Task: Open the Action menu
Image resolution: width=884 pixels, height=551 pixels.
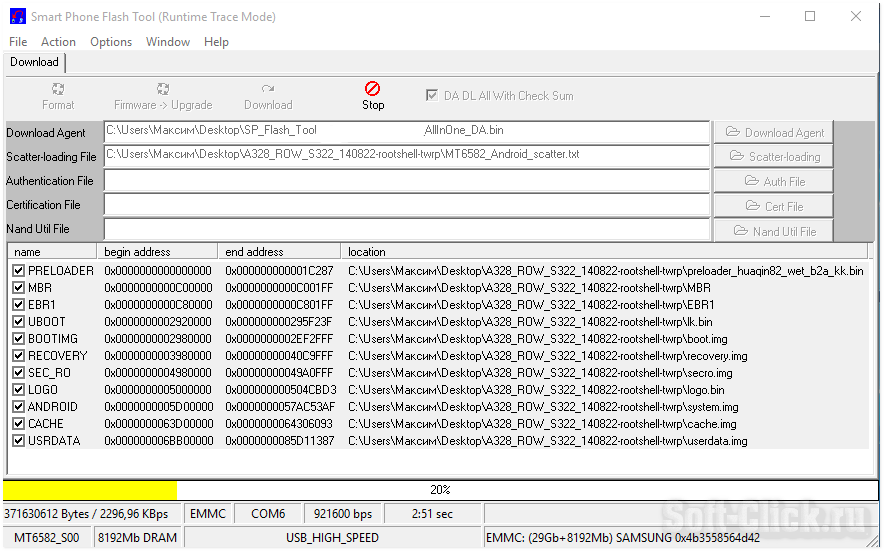Action: (x=58, y=42)
